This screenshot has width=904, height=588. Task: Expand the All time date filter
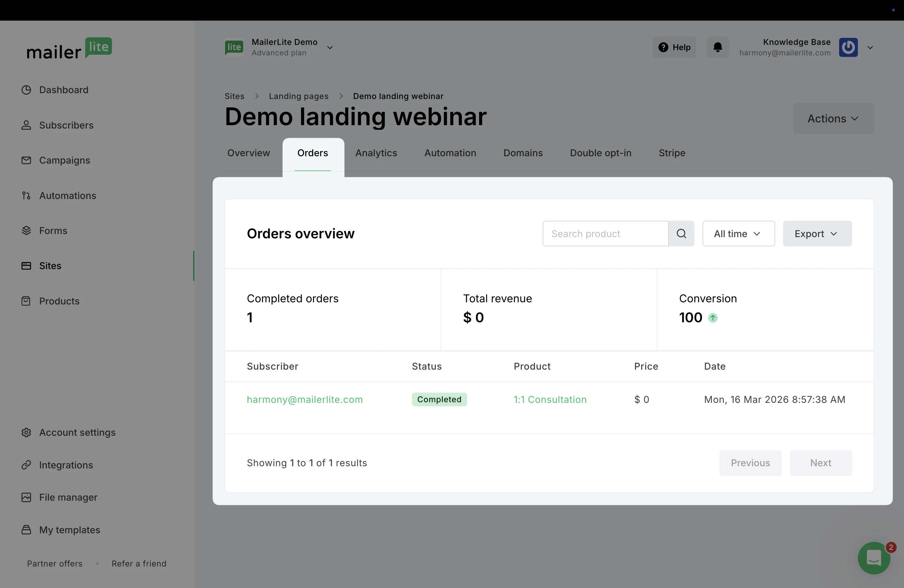click(x=738, y=234)
